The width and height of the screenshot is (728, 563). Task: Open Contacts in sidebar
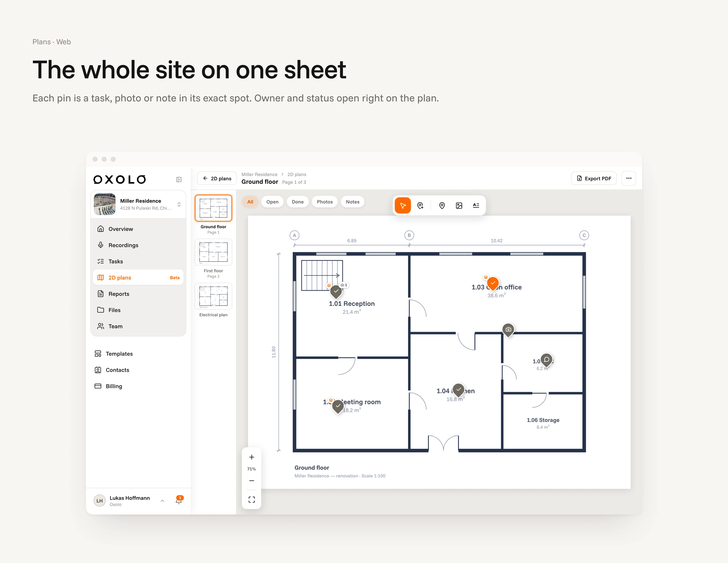click(x=138, y=370)
